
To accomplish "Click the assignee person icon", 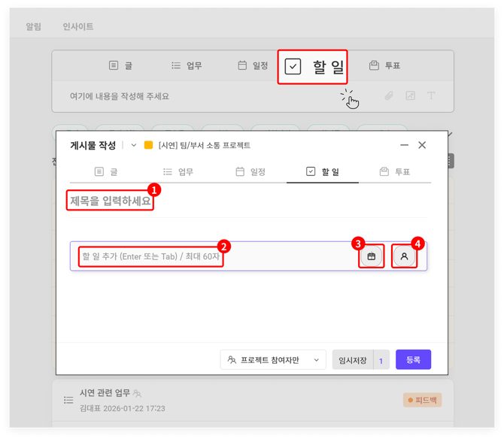I will click(x=404, y=256).
